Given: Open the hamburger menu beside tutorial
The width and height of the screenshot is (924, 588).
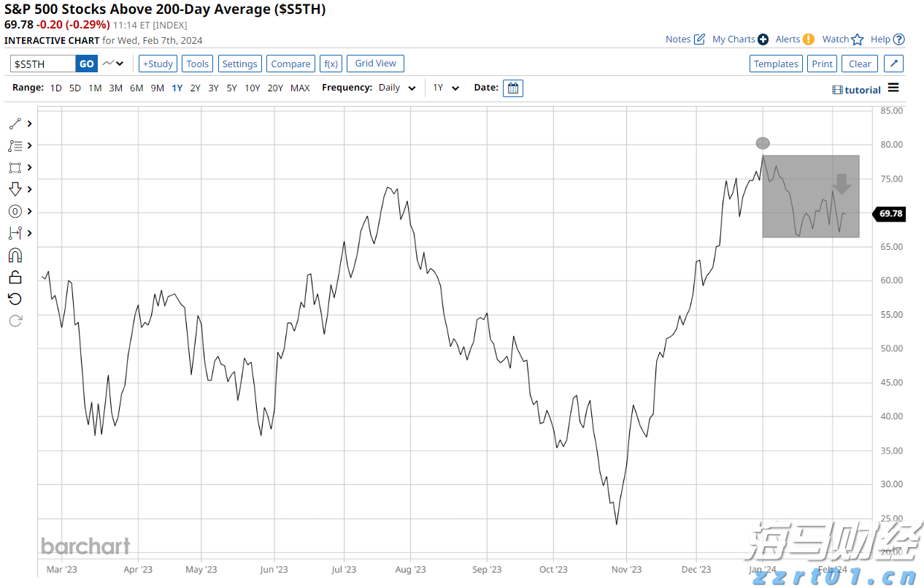Looking at the screenshot, I should (893, 88).
